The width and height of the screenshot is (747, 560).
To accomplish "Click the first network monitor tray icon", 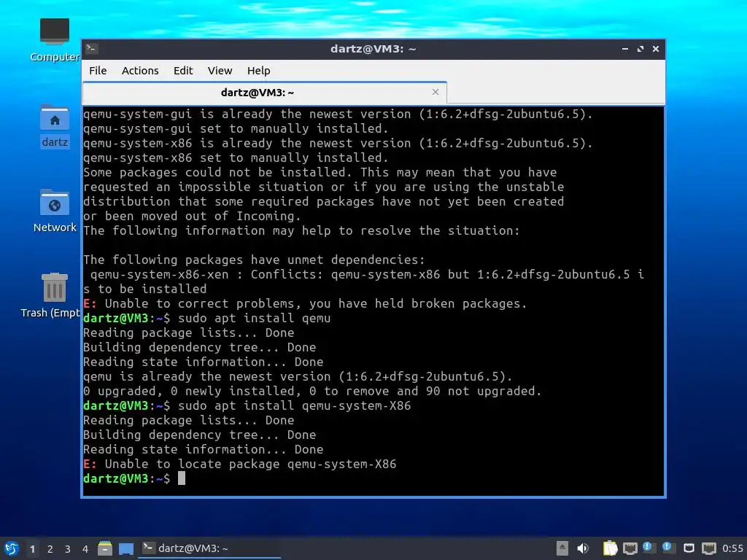I will 630,548.
